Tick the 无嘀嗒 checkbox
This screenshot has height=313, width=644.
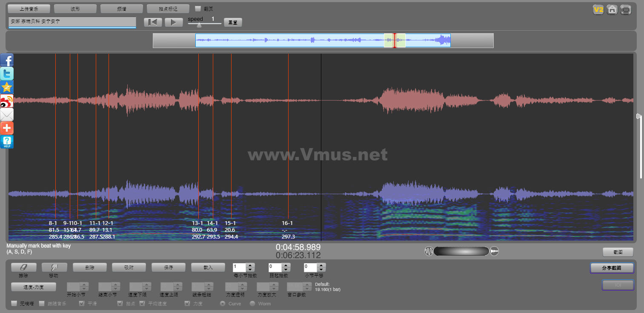[14, 304]
